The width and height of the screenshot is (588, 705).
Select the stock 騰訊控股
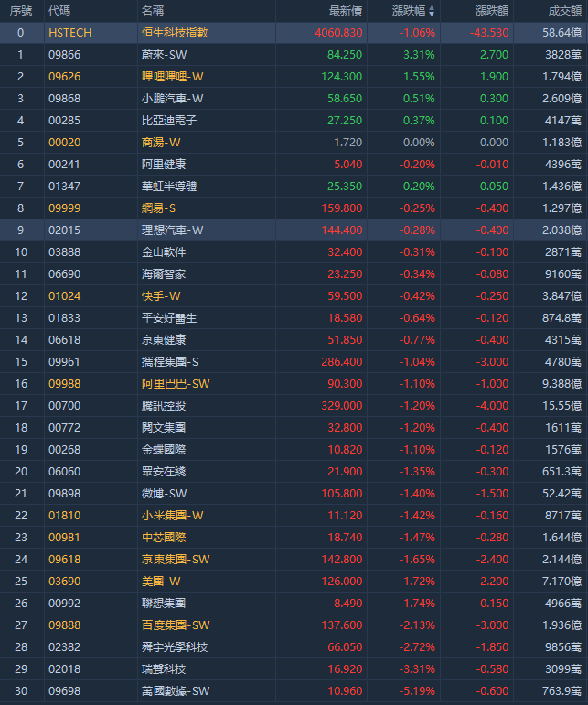click(164, 406)
